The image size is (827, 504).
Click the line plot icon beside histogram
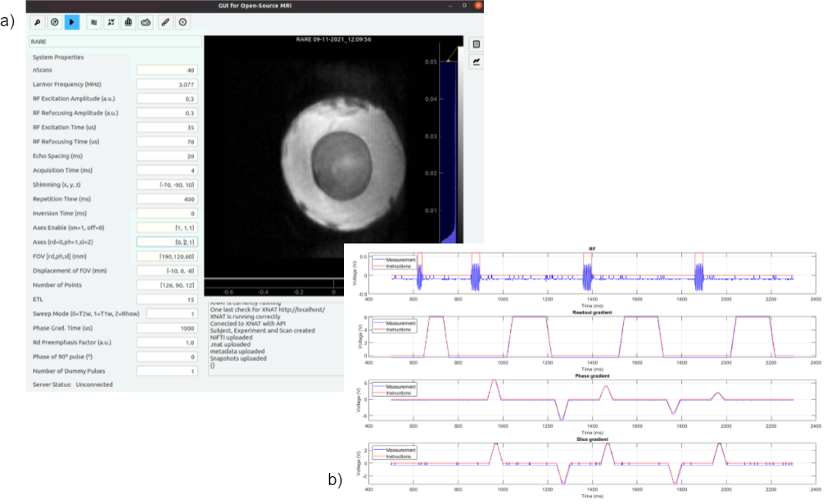click(x=477, y=61)
